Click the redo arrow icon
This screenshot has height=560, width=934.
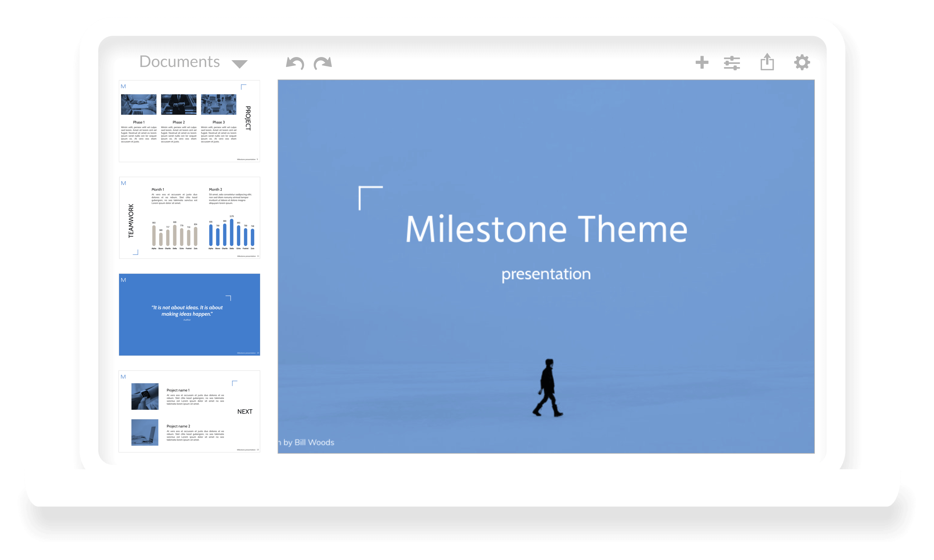point(323,63)
